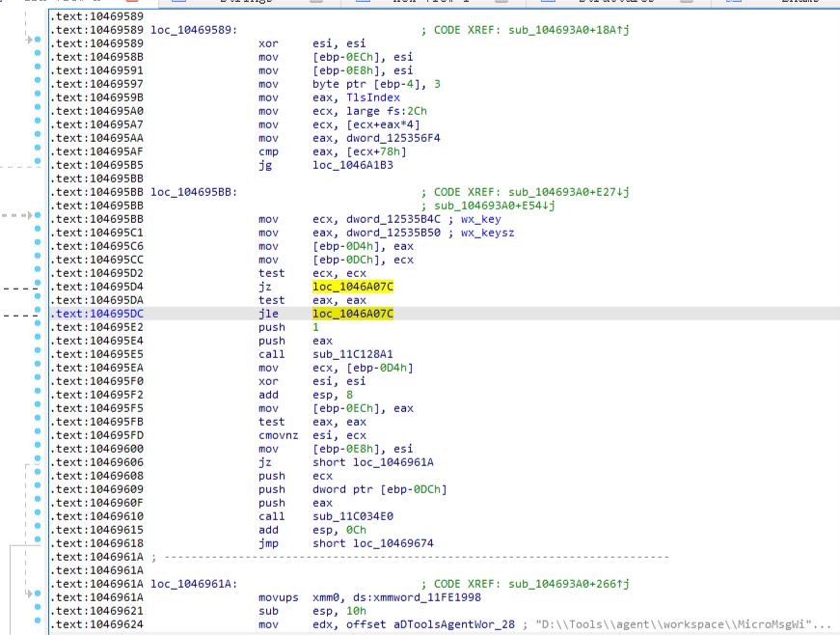Toggle breakpoint dot on the xor esi, esi line at 10469589
The width and height of the screenshot is (840, 635).
[x=38, y=40]
